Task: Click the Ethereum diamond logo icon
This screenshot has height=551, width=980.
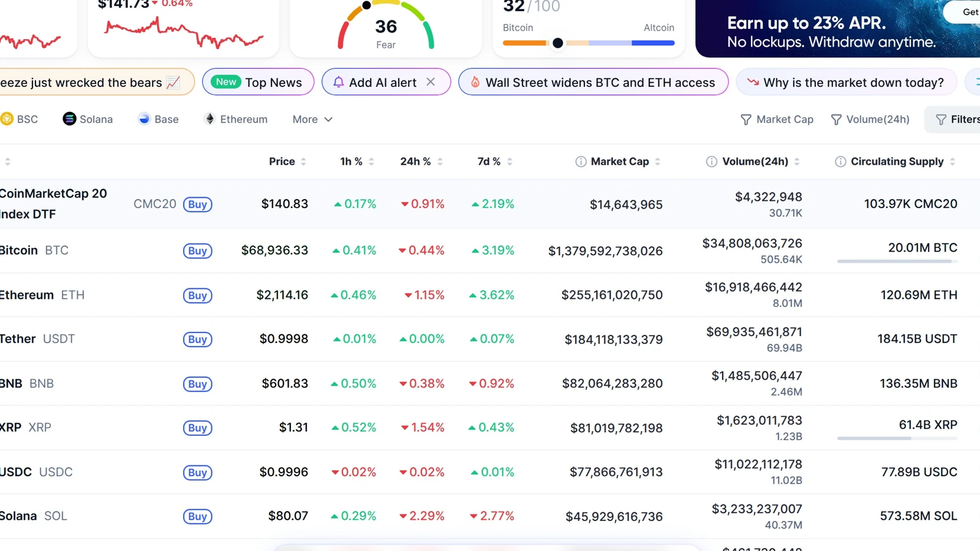Action: [210, 119]
